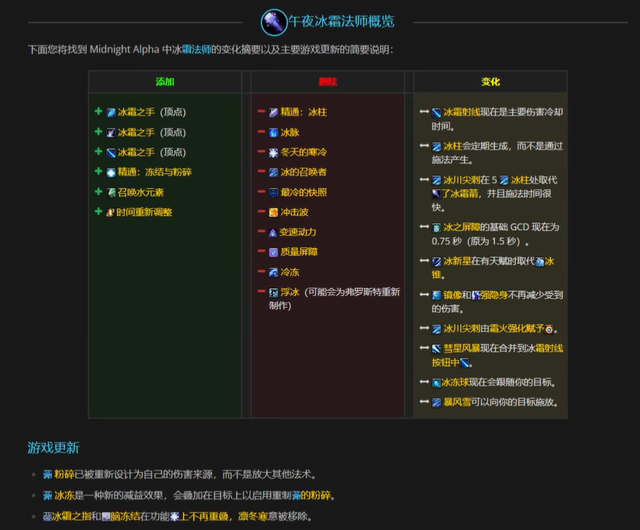Click the 冰冻球 spell icon
640x530 pixels.
(436, 383)
